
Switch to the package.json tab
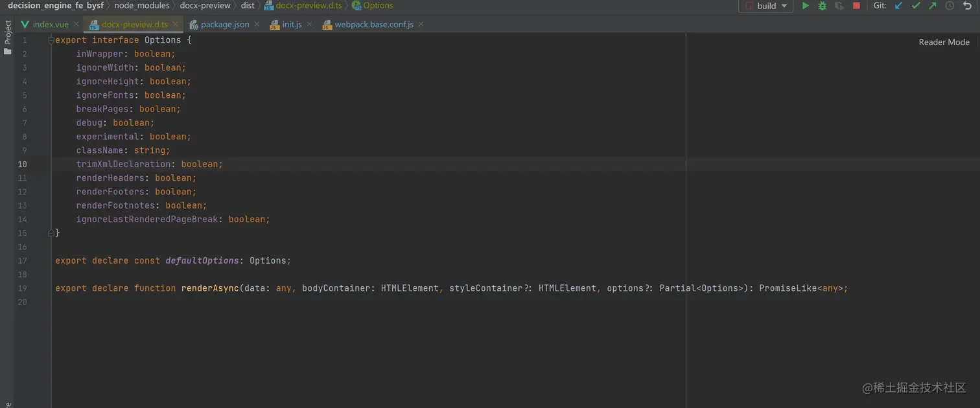(x=224, y=25)
